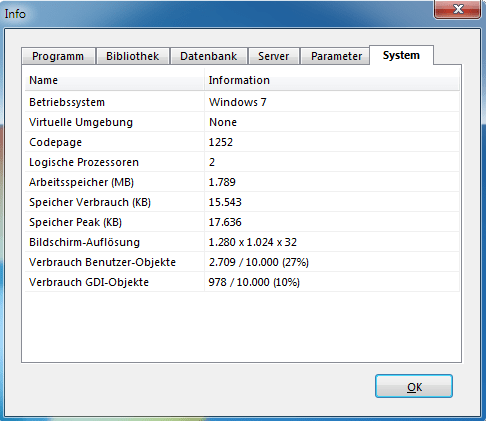Switch to the Programm tab
Image resolution: width=486 pixels, height=421 pixels.
coord(58,56)
